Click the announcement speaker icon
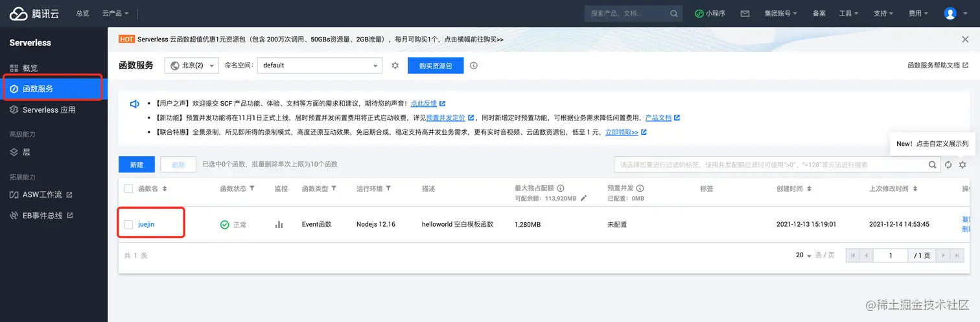Image resolution: width=980 pixels, height=322 pixels. point(135,104)
